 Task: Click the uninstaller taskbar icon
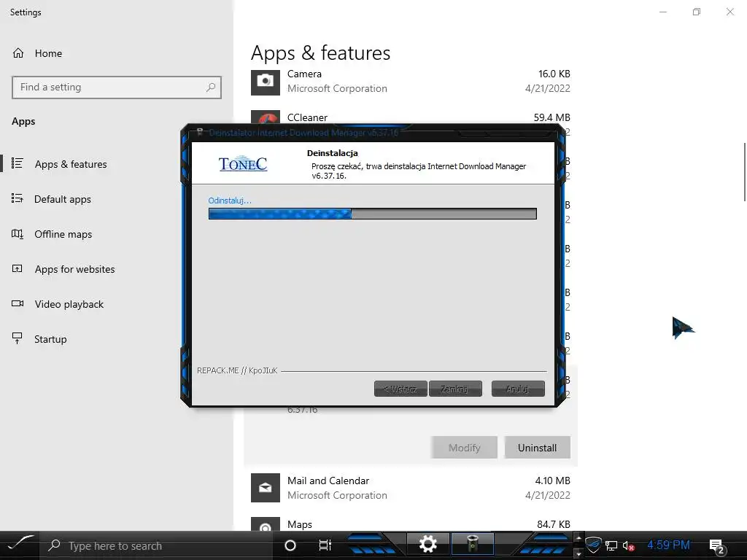point(472,544)
